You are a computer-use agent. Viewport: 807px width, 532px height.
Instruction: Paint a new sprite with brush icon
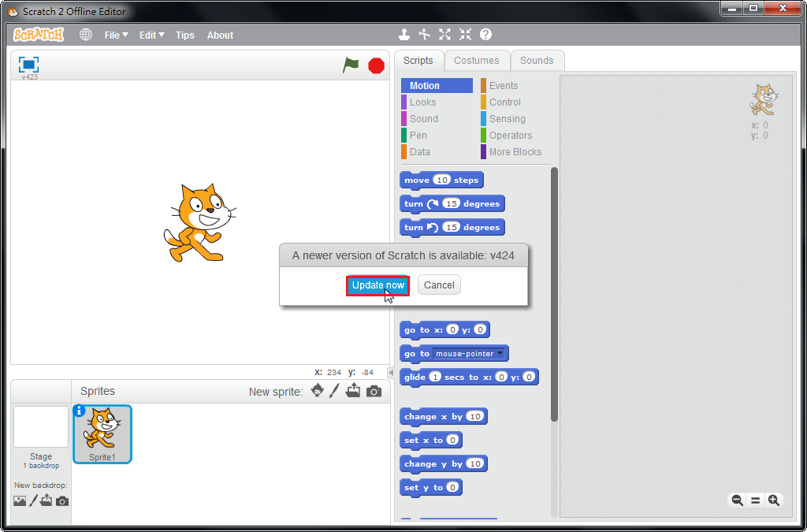pyautogui.click(x=334, y=391)
